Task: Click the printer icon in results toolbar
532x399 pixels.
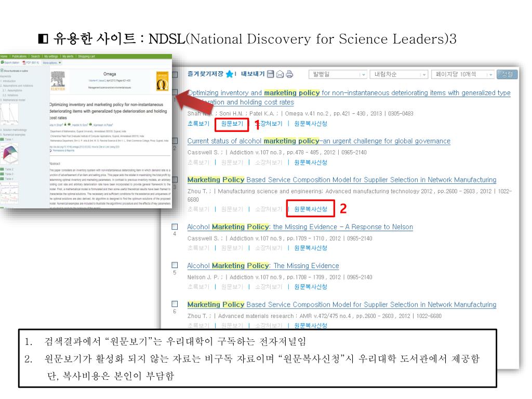Action: click(x=289, y=74)
